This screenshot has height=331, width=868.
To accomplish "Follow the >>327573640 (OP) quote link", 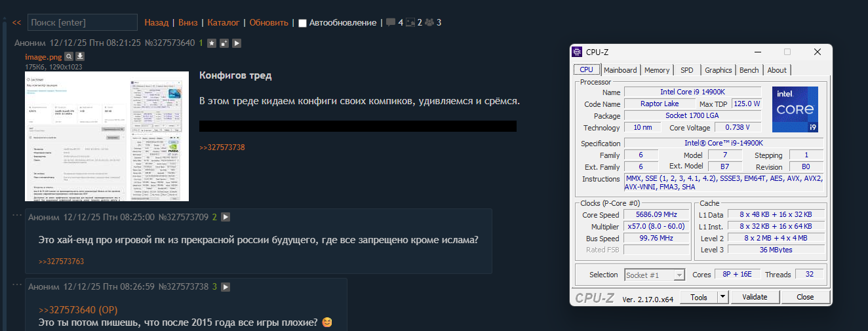I will coord(78,309).
